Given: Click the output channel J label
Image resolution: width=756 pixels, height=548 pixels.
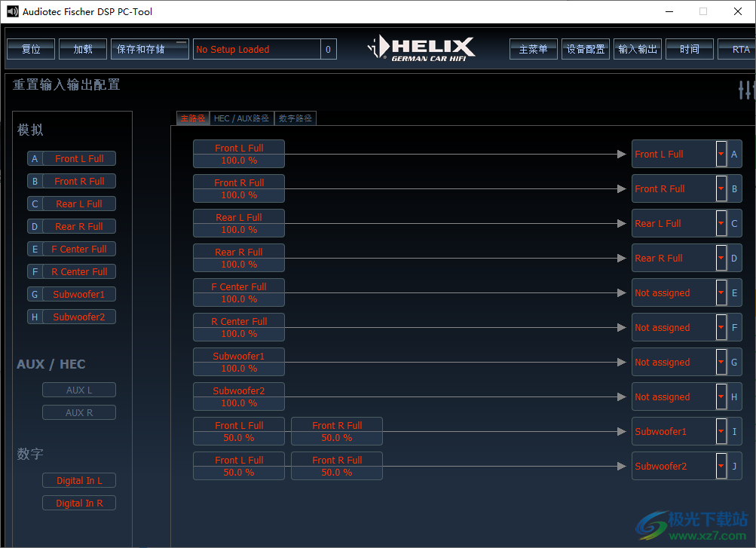Looking at the screenshot, I should [735, 467].
